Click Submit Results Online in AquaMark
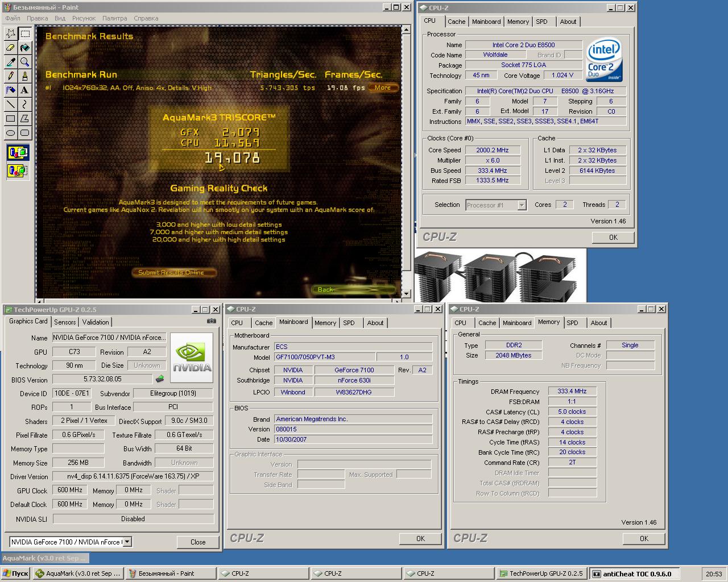 [x=174, y=272]
